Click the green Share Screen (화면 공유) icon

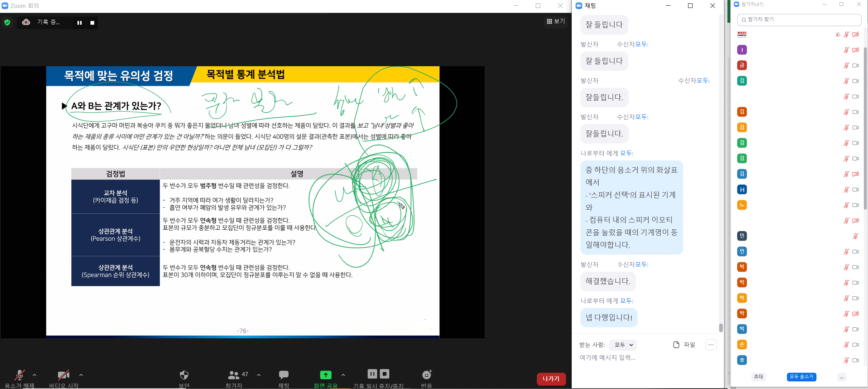[x=325, y=375]
